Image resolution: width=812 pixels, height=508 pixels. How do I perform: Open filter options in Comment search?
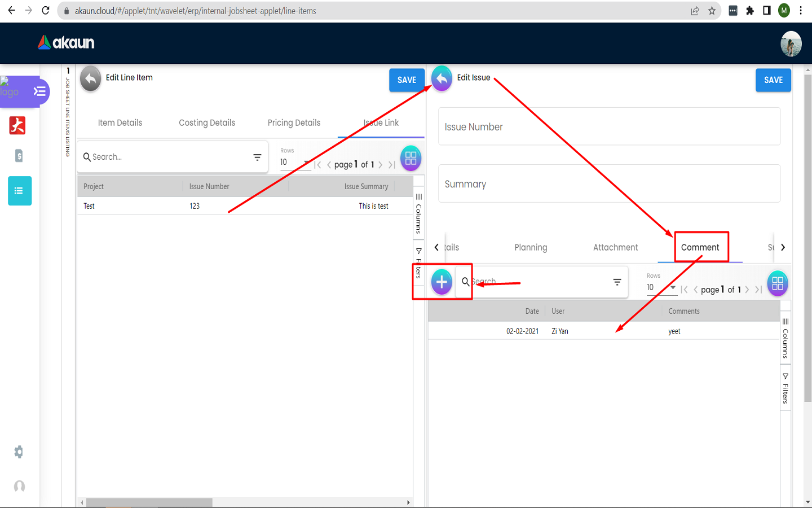click(617, 282)
